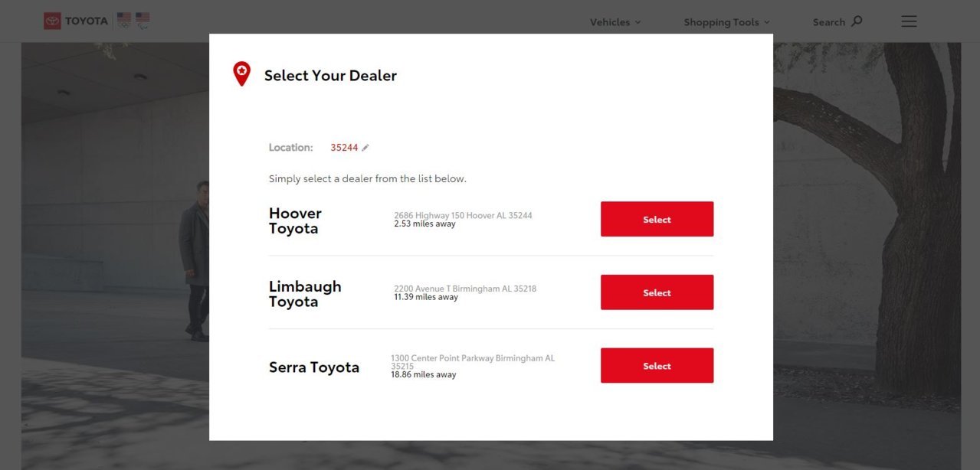Click the search magnifier icon
Screen dimensions: 980x470
(857, 21)
